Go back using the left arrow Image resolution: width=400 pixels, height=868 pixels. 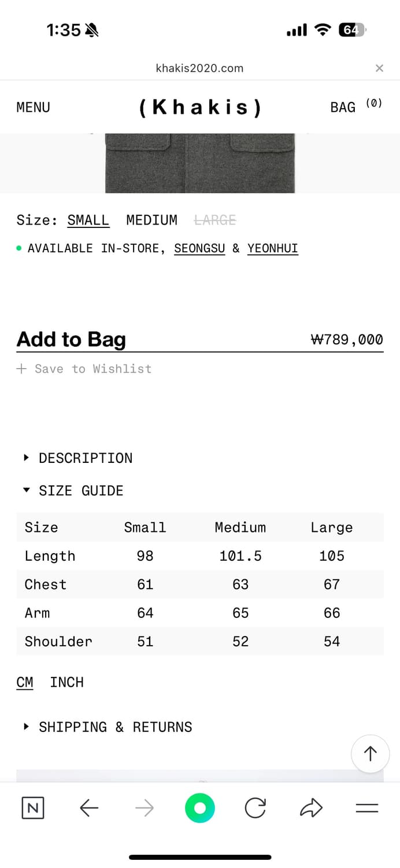(x=88, y=808)
